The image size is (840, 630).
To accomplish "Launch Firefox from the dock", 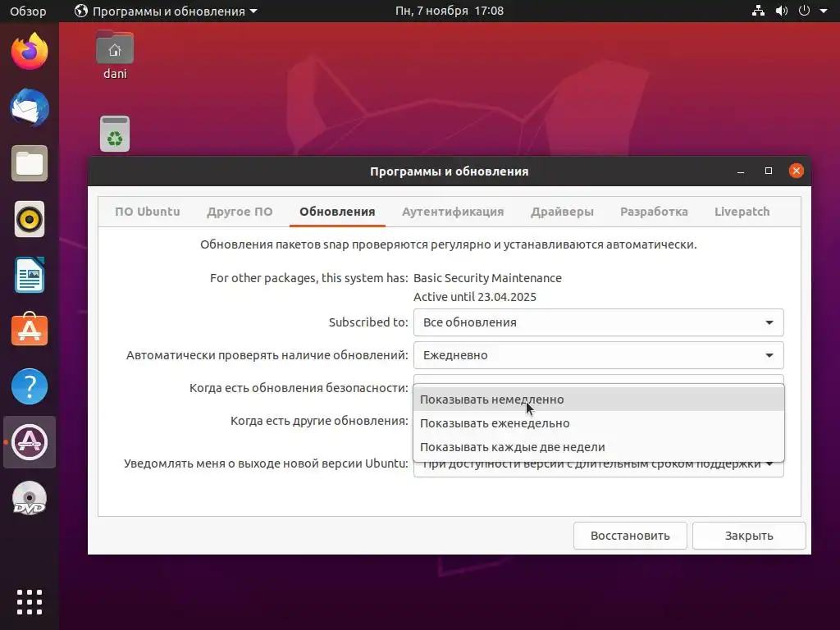I will click(30, 52).
